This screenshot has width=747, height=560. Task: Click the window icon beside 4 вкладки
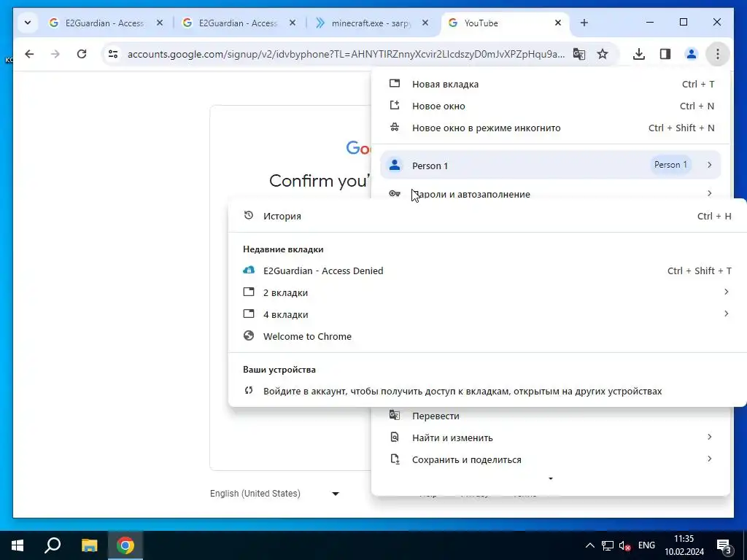pyautogui.click(x=248, y=314)
